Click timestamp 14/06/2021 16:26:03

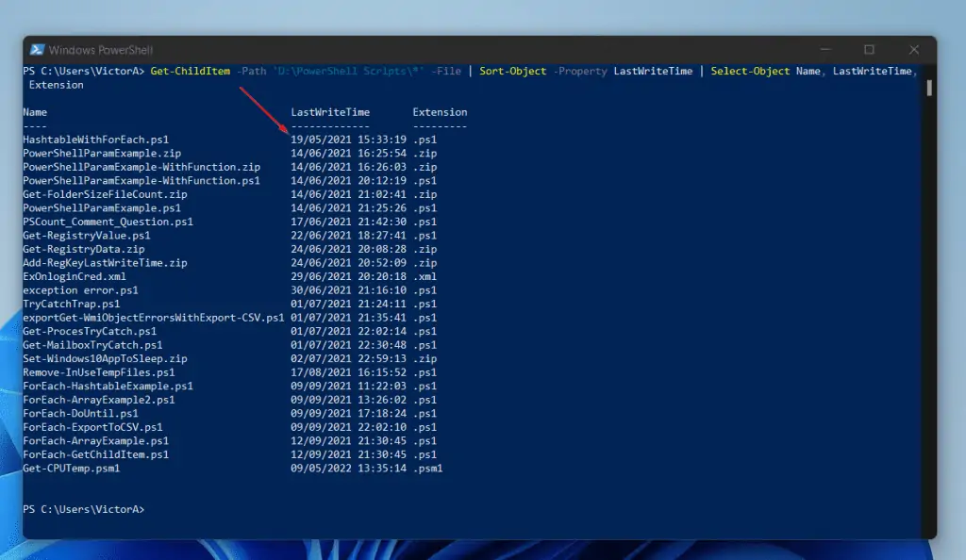click(349, 167)
